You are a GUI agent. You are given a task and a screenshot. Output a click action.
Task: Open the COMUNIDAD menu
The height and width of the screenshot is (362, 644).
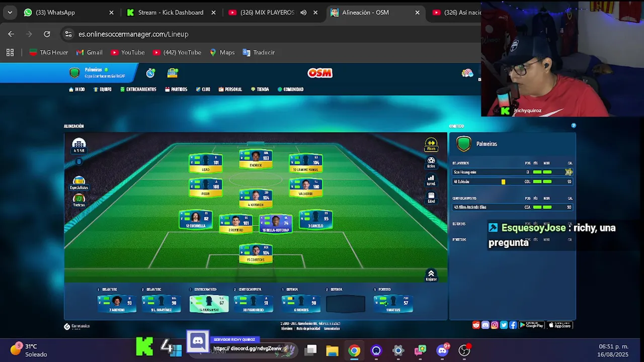(290, 89)
